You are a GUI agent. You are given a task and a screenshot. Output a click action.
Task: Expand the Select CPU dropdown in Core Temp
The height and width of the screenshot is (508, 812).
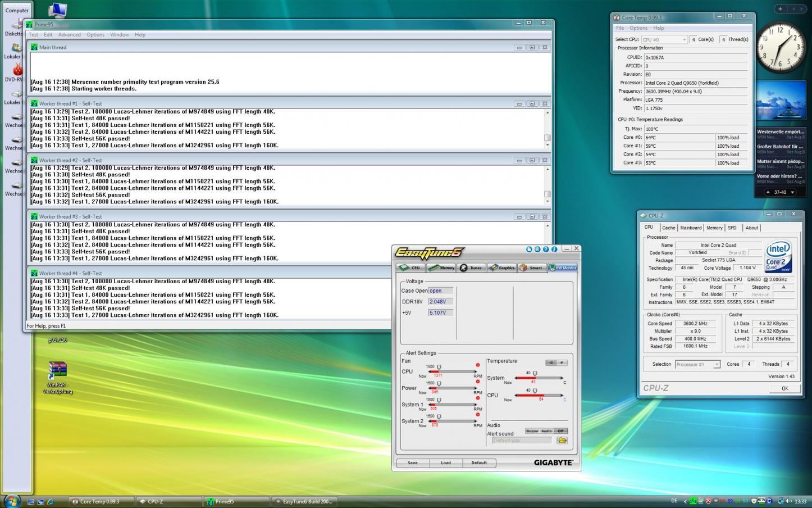684,40
